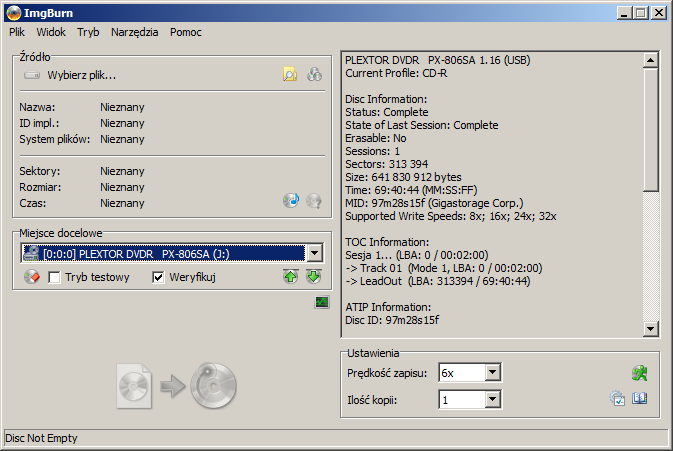Click the Wybierz plik... source text

(82, 75)
